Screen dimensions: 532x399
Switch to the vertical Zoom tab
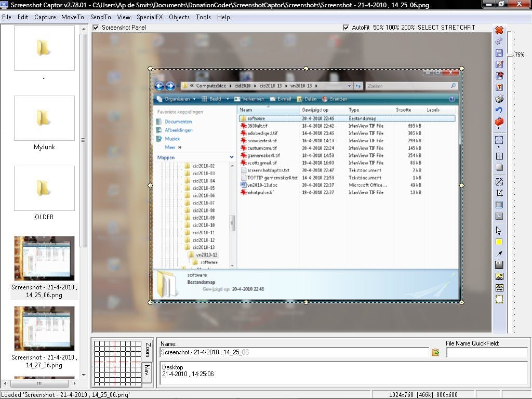(148, 350)
